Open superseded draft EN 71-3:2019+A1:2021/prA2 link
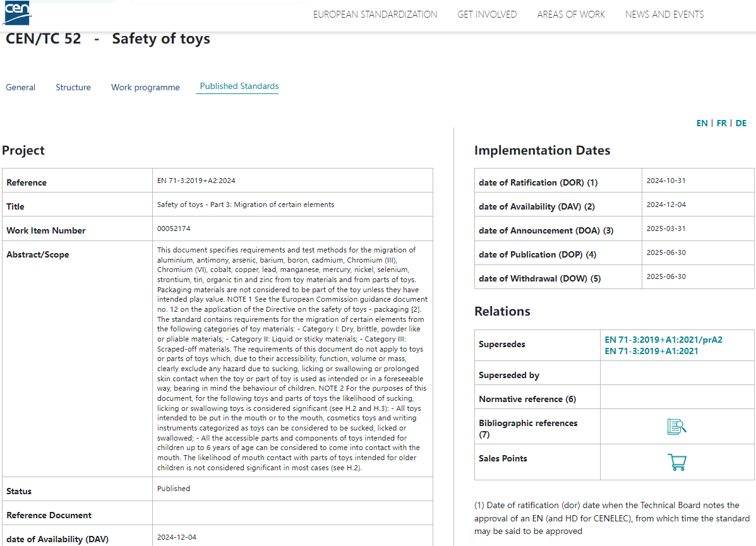The image size is (756, 546). click(663, 340)
